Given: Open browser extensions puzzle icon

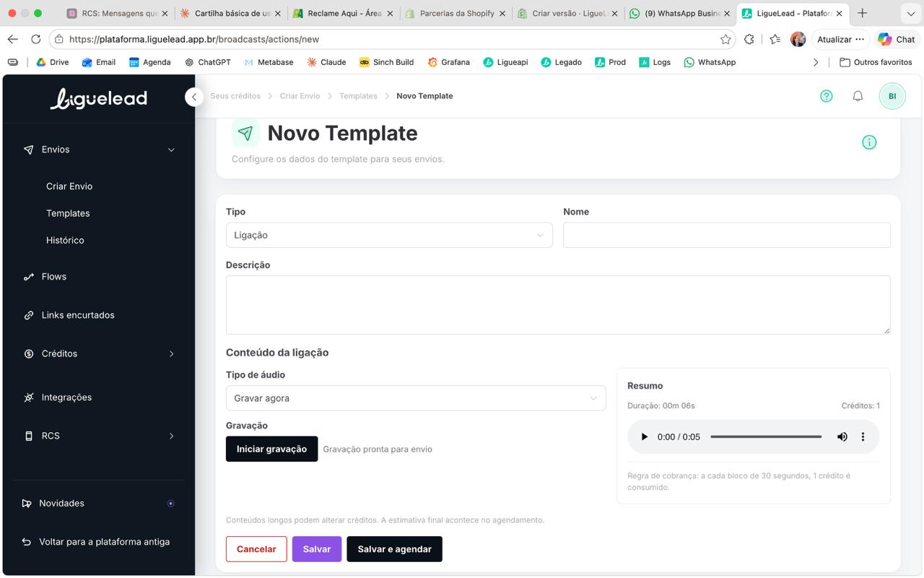Looking at the screenshot, I should tap(749, 39).
